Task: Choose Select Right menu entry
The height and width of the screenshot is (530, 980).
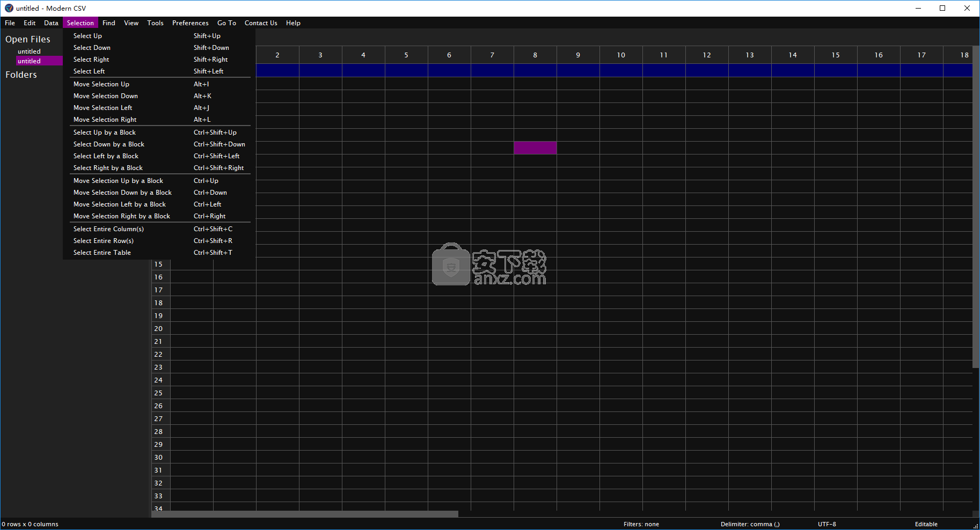Action: pos(160,60)
